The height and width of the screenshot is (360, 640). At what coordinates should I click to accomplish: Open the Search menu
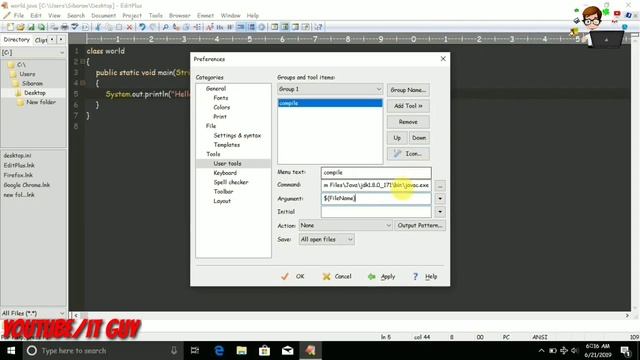pos(76,16)
